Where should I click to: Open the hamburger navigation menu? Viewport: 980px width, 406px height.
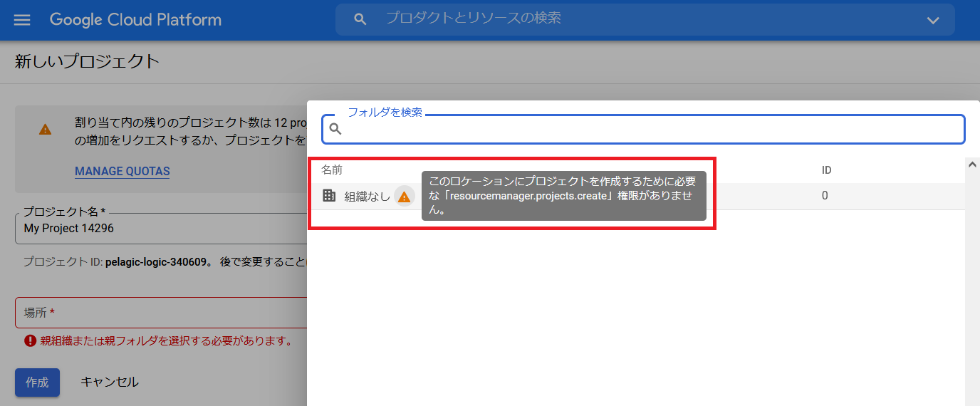pyautogui.click(x=22, y=20)
